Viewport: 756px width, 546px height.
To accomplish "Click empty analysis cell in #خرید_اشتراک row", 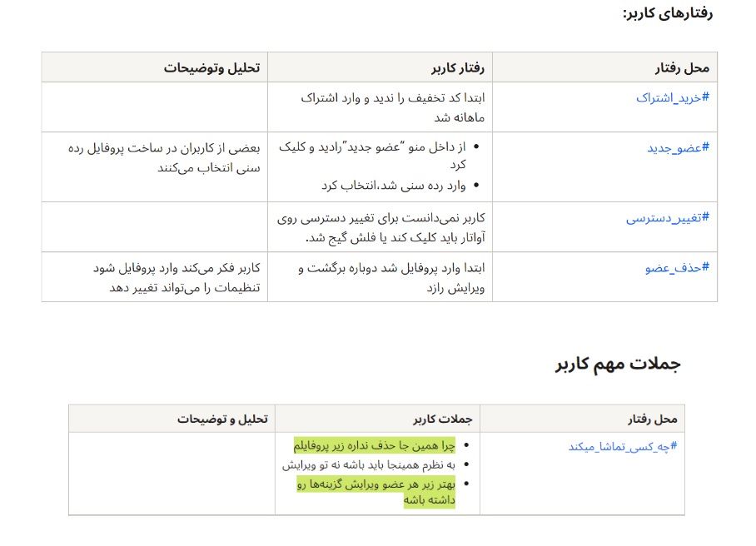I will click(x=155, y=107).
